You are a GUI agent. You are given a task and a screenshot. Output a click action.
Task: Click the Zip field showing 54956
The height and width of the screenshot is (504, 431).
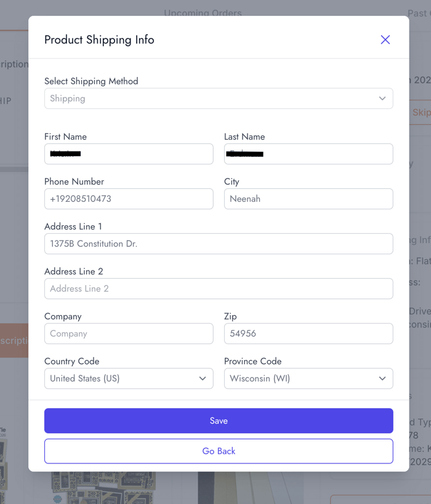pyautogui.click(x=308, y=334)
